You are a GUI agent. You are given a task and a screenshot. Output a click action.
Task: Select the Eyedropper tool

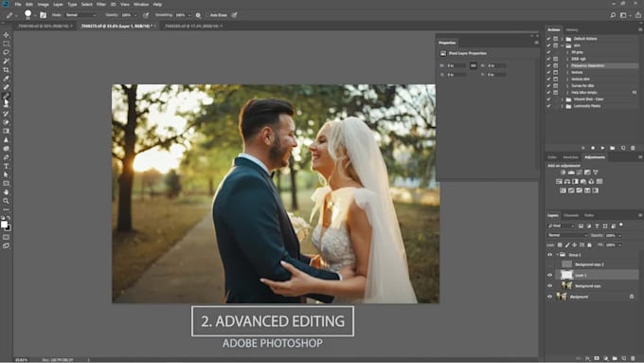click(7, 79)
